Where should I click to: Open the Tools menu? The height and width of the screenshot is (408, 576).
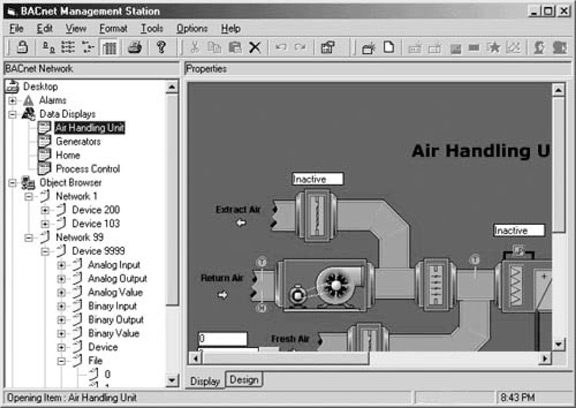152,28
